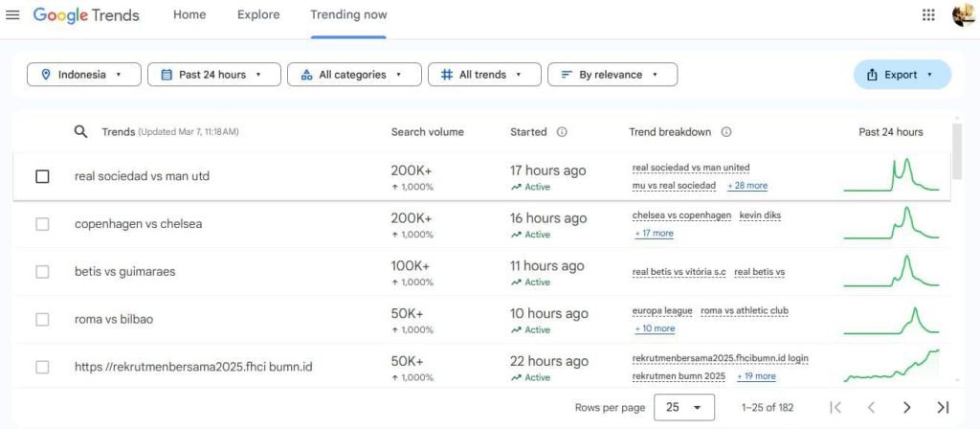Expand the All categories filter
980x429 pixels.
354,75
